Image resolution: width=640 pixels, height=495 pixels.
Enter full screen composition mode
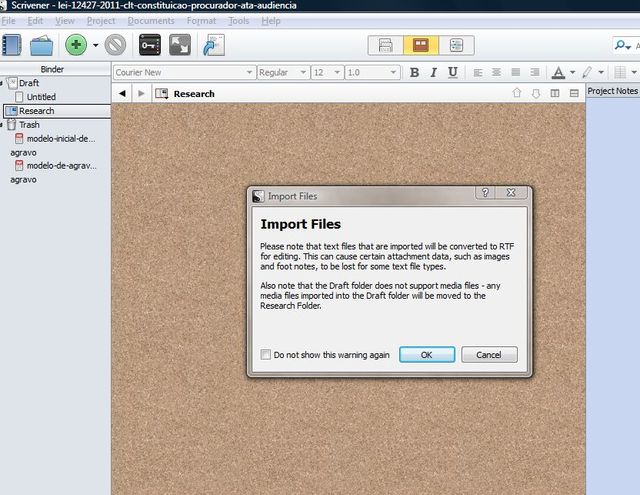(180, 45)
